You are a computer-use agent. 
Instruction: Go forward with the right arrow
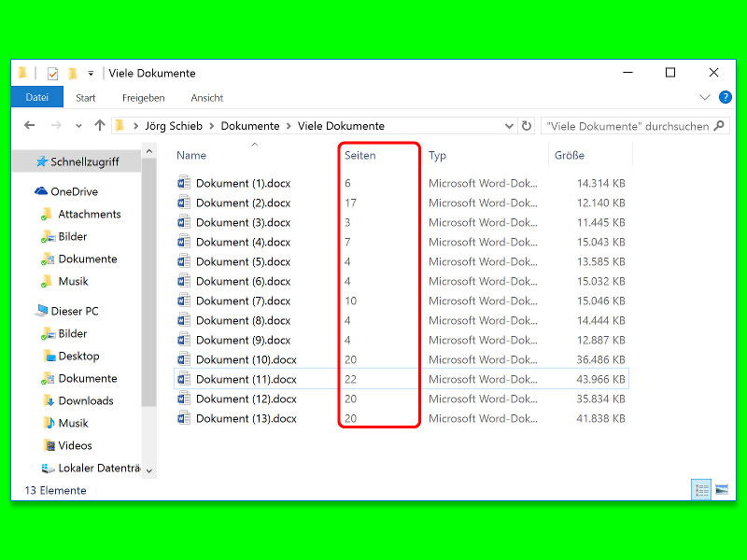(x=56, y=125)
